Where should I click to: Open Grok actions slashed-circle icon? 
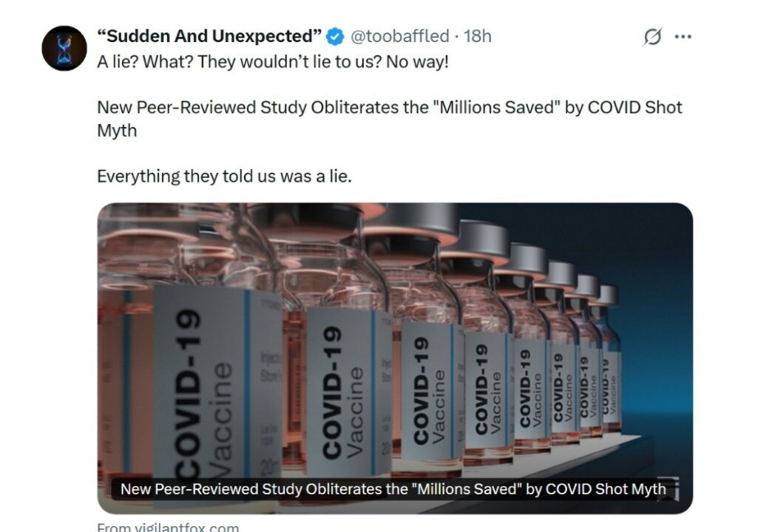coord(652,36)
